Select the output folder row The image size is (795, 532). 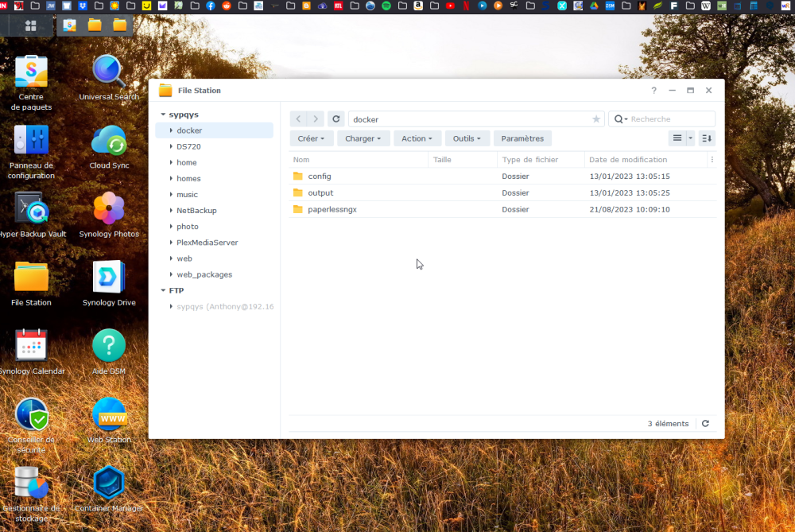(x=502, y=192)
